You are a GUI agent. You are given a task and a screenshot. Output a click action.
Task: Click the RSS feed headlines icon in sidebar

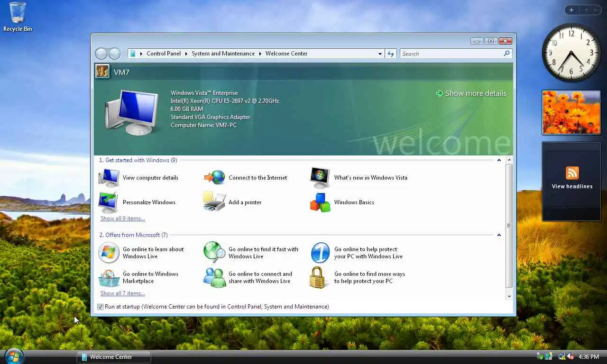pos(572,173)
